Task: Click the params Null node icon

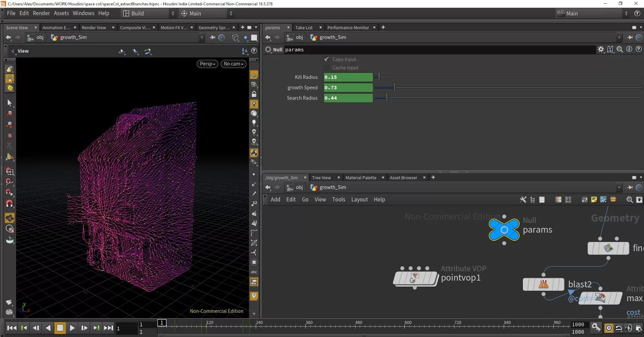Action: pyautogui.click(x=504, y=230)
